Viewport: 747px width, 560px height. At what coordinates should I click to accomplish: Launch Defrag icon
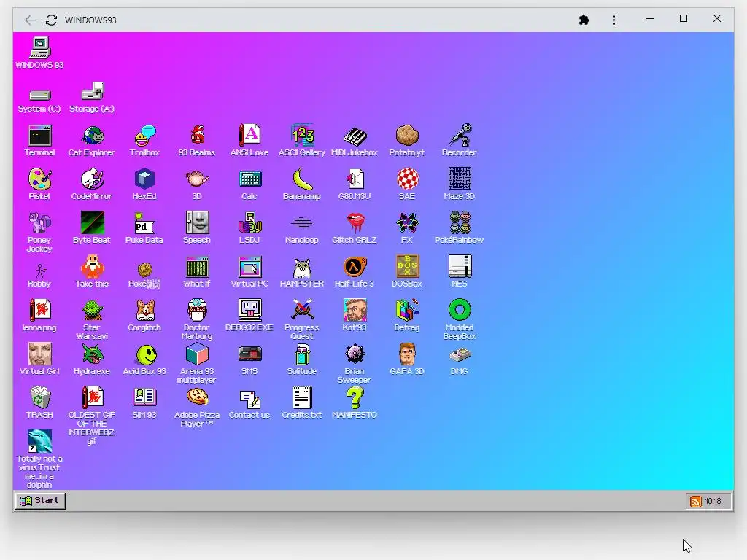point(407,311)
